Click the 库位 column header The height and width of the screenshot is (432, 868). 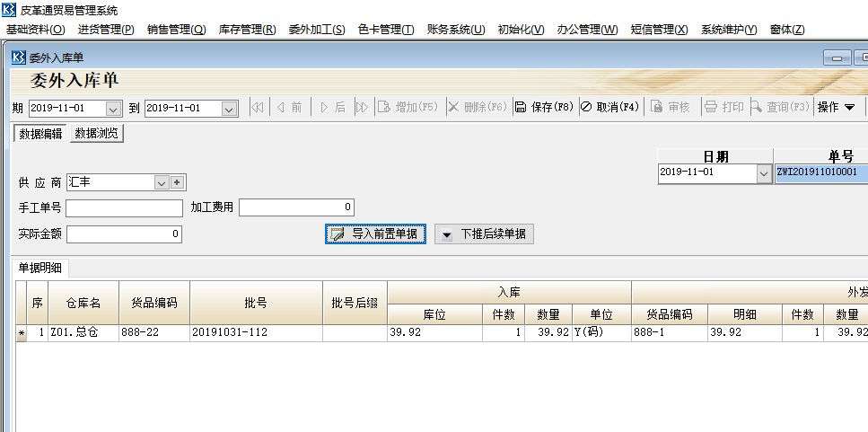[x=434, y=314]
